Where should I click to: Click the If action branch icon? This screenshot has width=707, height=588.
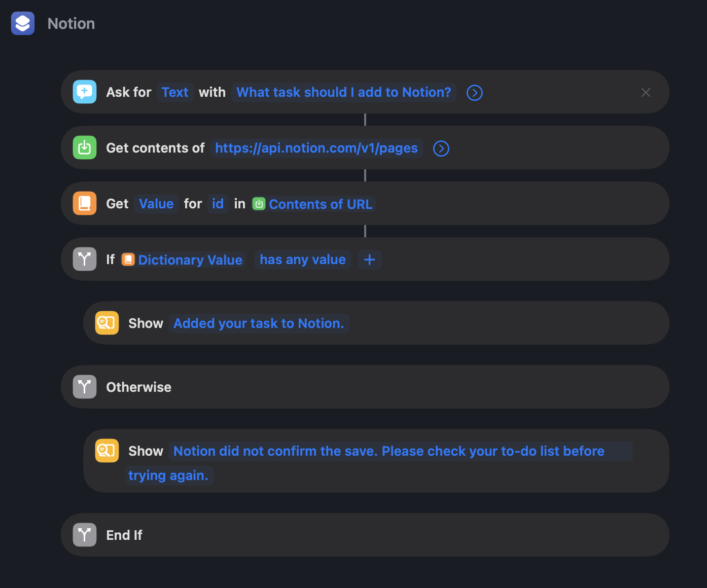pos(85,259)
